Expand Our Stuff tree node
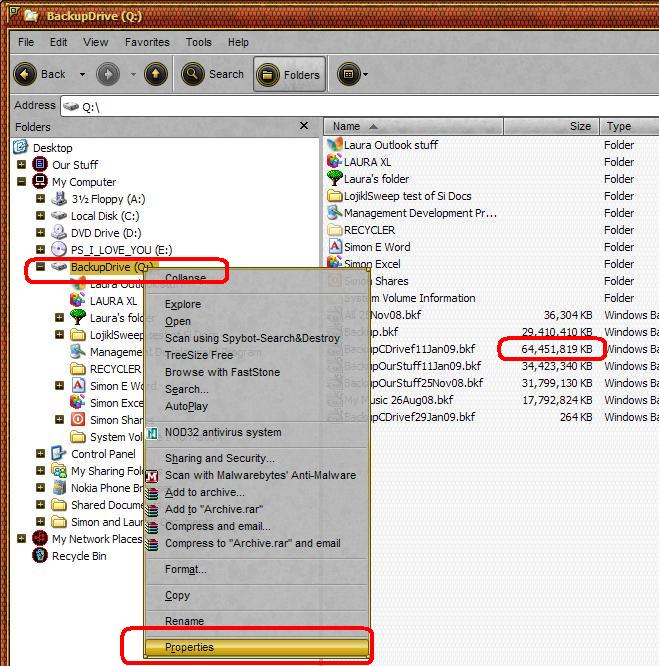The image size is (659, 666). [21, 164]
